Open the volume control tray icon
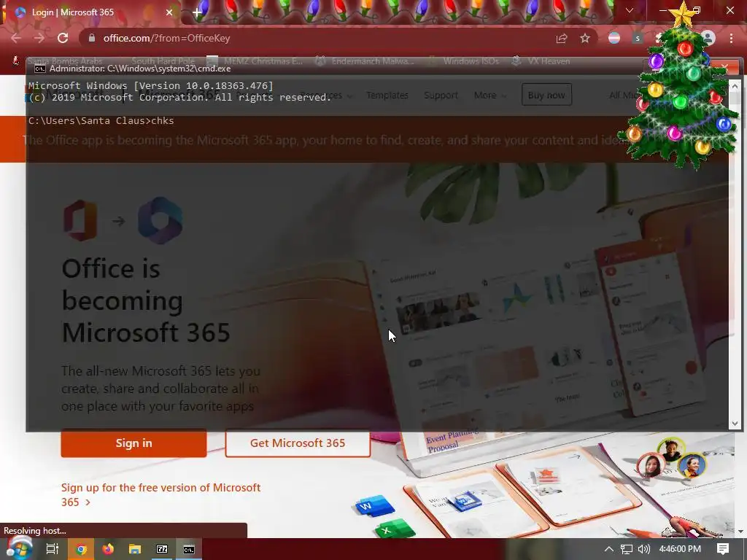The image size is (747, 560). click(643, 549)
